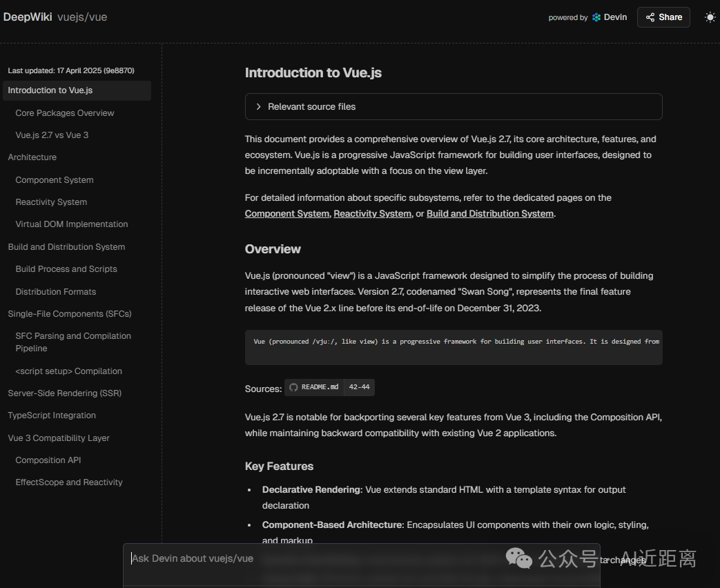Click the Devin logo icon

(596, 17)
